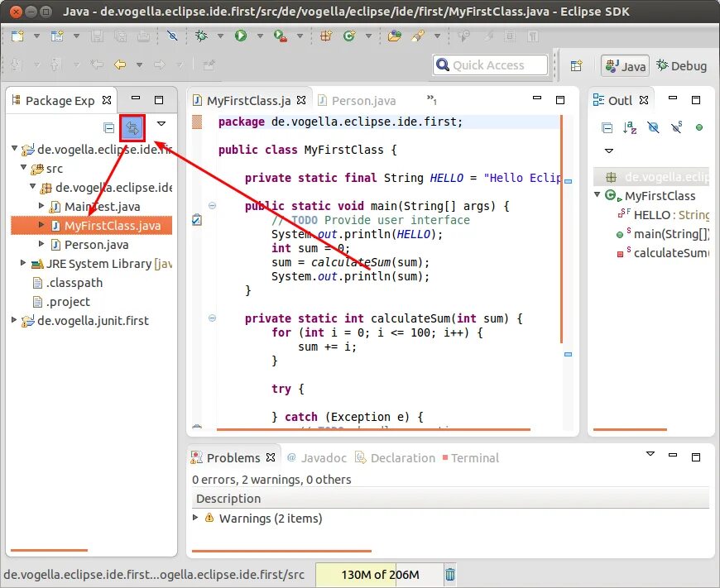This screenshot has height=588, width=720.
Task: Click the Quick Access search field
Action: (x=490, y=65)
